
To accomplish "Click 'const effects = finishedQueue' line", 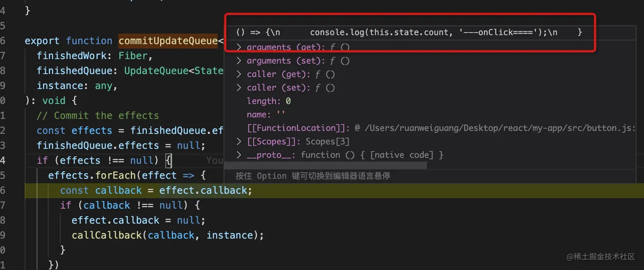I will click(130, 130).
